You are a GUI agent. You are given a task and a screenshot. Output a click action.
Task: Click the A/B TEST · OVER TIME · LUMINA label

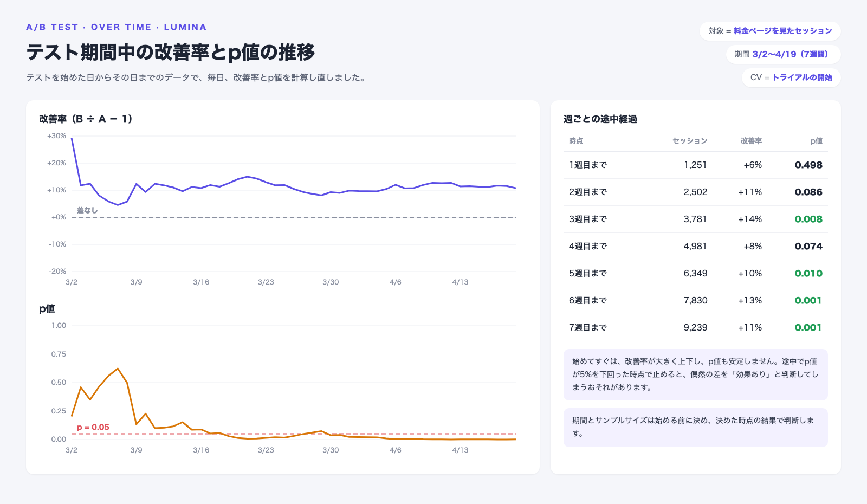click(117, 27)
